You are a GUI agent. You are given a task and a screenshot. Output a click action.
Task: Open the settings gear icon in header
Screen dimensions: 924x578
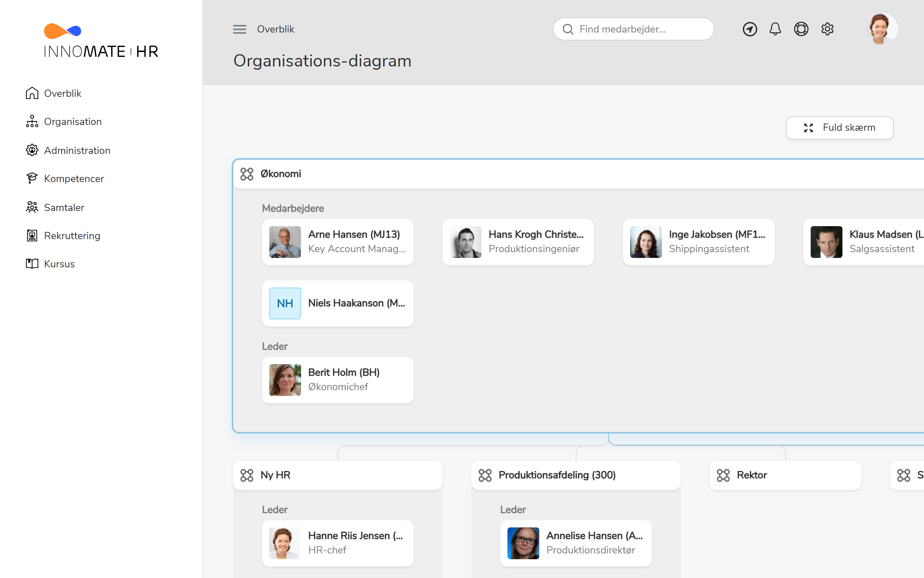click(827, 29)
